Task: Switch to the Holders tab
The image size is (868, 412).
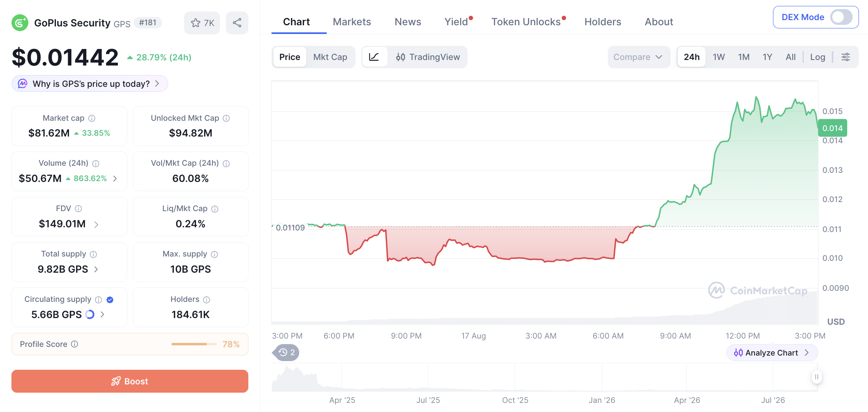Action: click(x=603, y=22)
